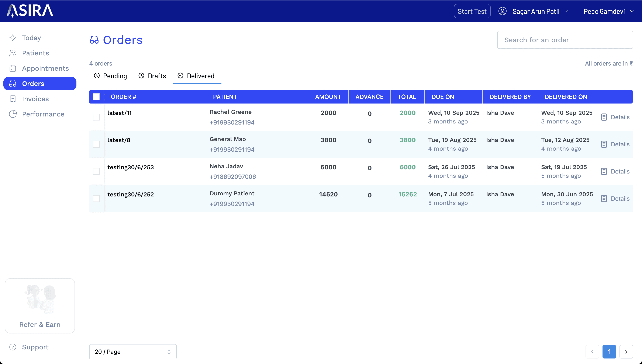The height and width of the screenshot is (364, 642).
Task: Click the Appointments calendar icon
Action: (x=13, y=68)
